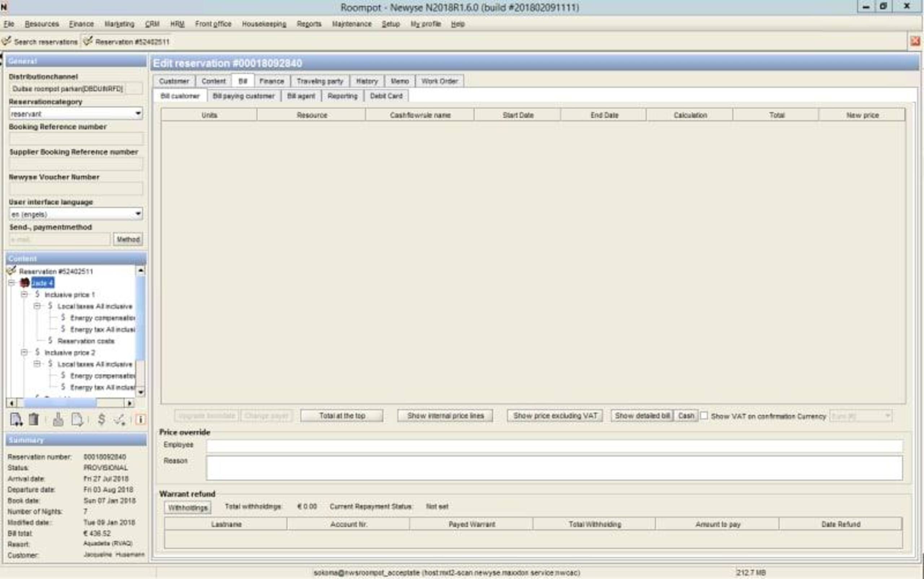The height and width of the screenshot is (579, 924).
Task: Toggle Show VAT on confirmation checkbox
Action: [x=704, y=415]
